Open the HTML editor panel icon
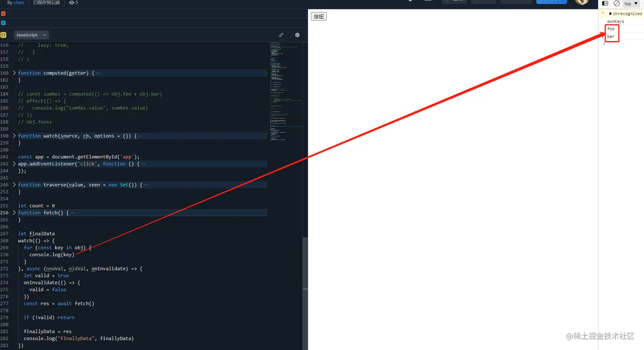This screenshot has width=644, height=350. [3, 14]
